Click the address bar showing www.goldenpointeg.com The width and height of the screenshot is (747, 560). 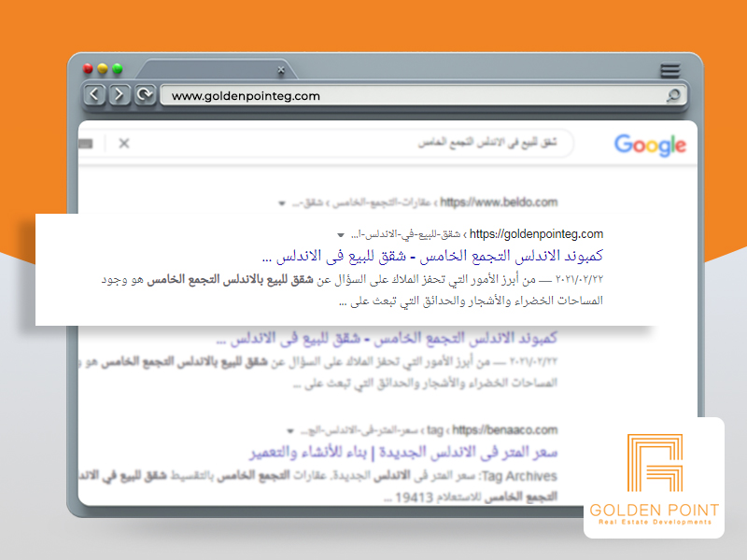tap(424, 95)
